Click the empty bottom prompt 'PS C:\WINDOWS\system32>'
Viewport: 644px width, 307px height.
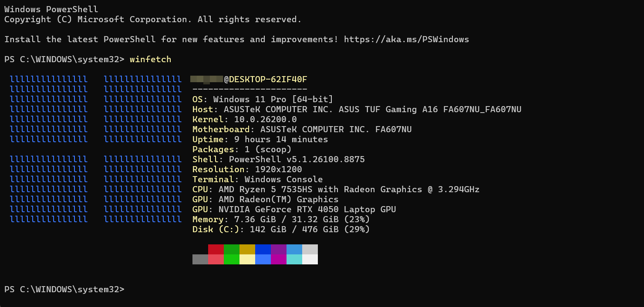(64, 290)
